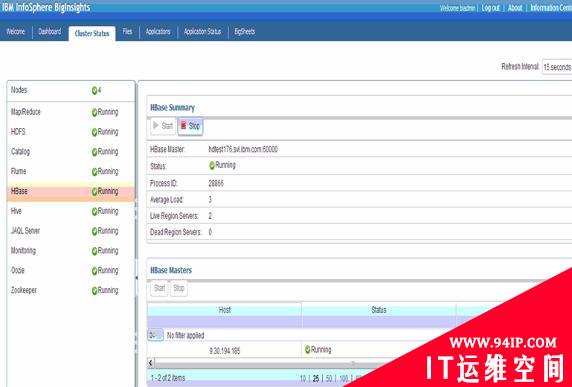Viewport: 572px width, 387px height.
Task: Set page size to 10 items
Action: pos(303,379)
